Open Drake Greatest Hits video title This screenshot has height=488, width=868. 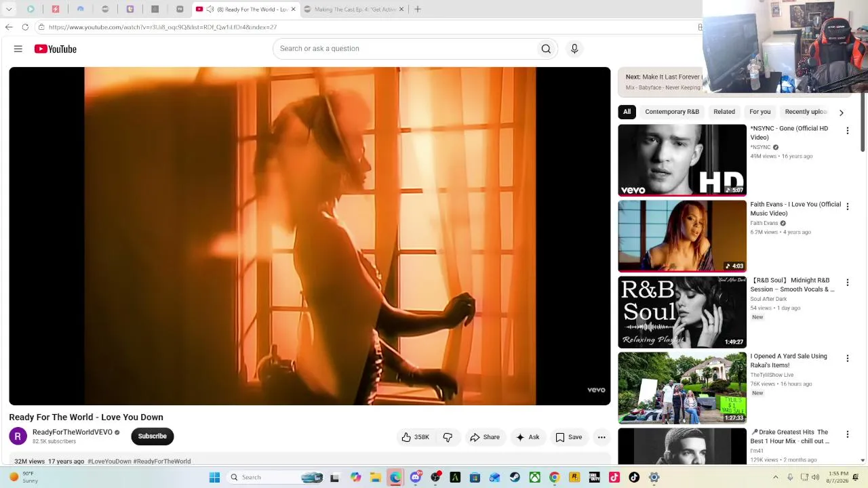click(790, 436)
